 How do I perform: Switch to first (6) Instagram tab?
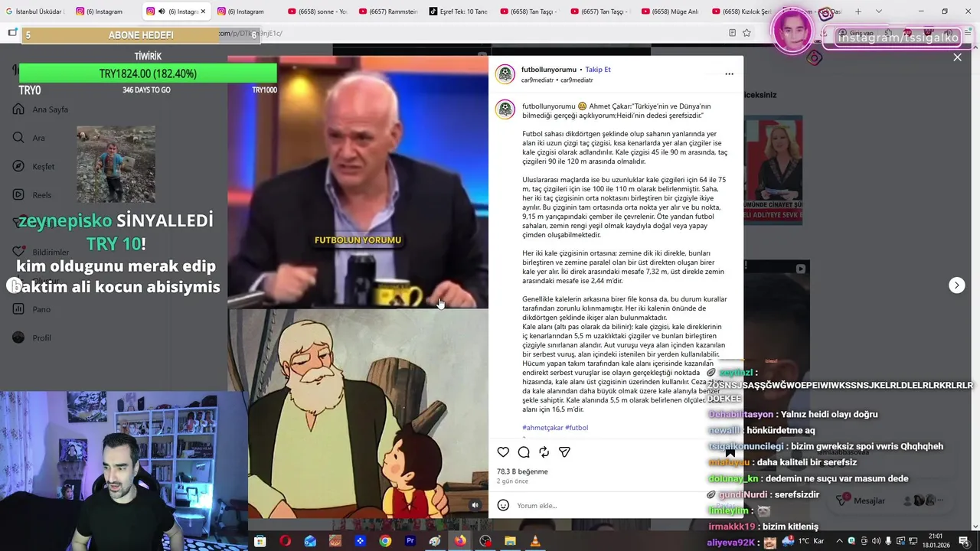(105, 11)
